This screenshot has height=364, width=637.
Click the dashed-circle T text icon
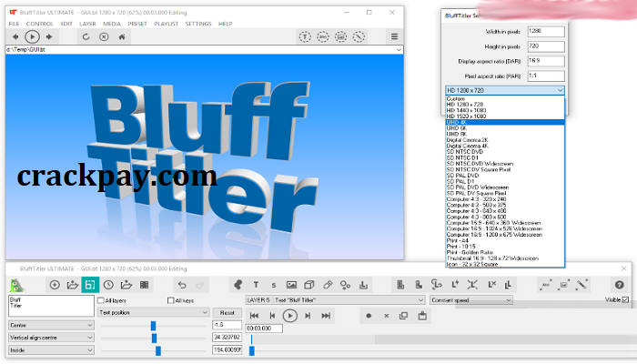[x=305, y=37]
